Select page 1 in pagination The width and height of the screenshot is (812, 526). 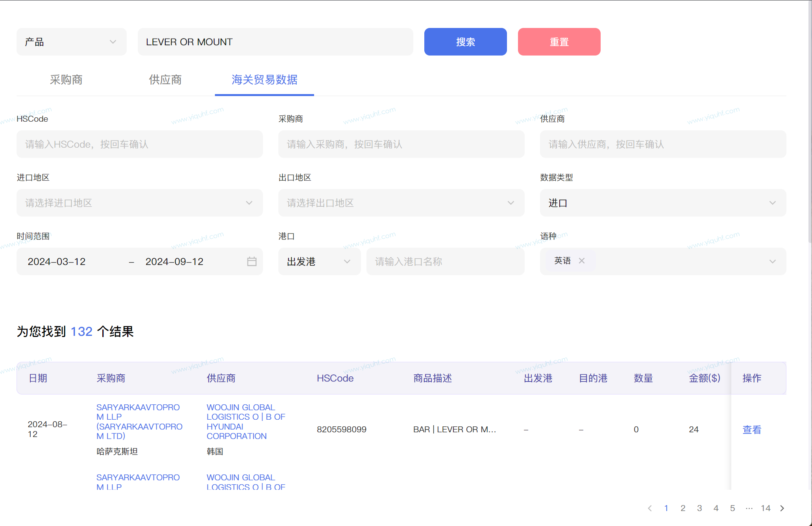(x=666, y=508)
